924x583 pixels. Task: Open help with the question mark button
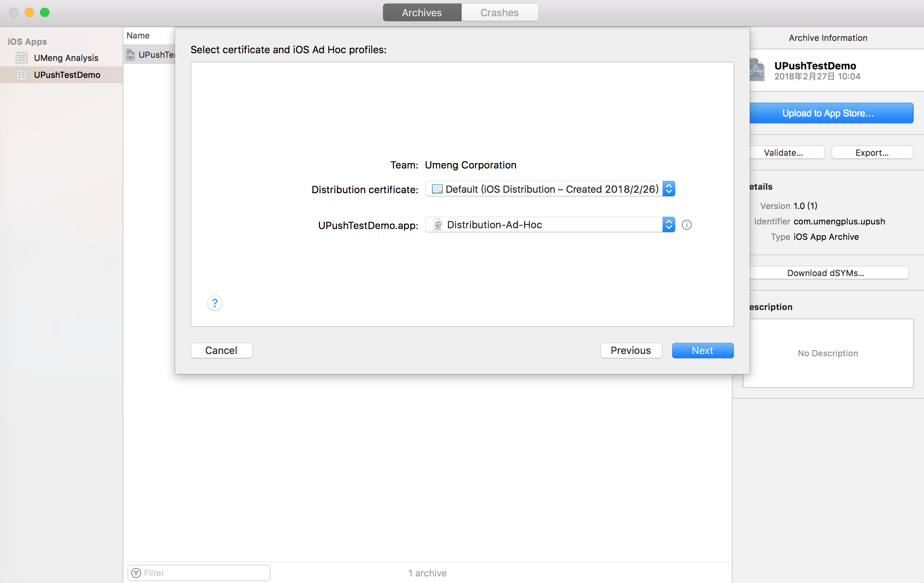[215, 303]
